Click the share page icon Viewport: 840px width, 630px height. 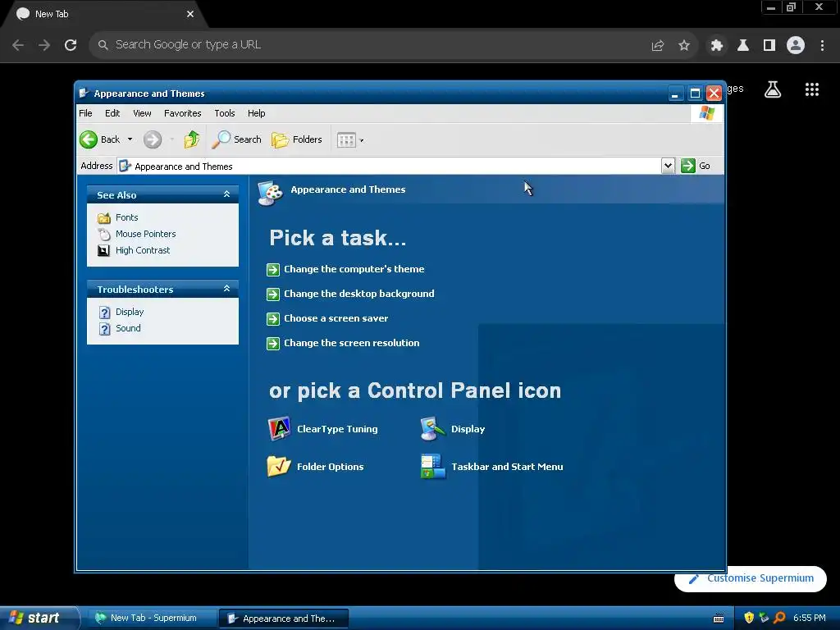click(658, 45)
